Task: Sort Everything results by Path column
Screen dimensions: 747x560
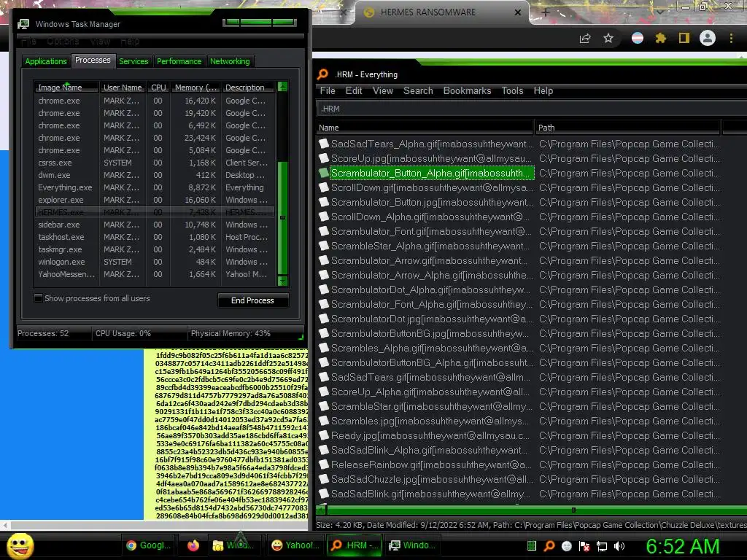Action: click(x=628, y=128)
